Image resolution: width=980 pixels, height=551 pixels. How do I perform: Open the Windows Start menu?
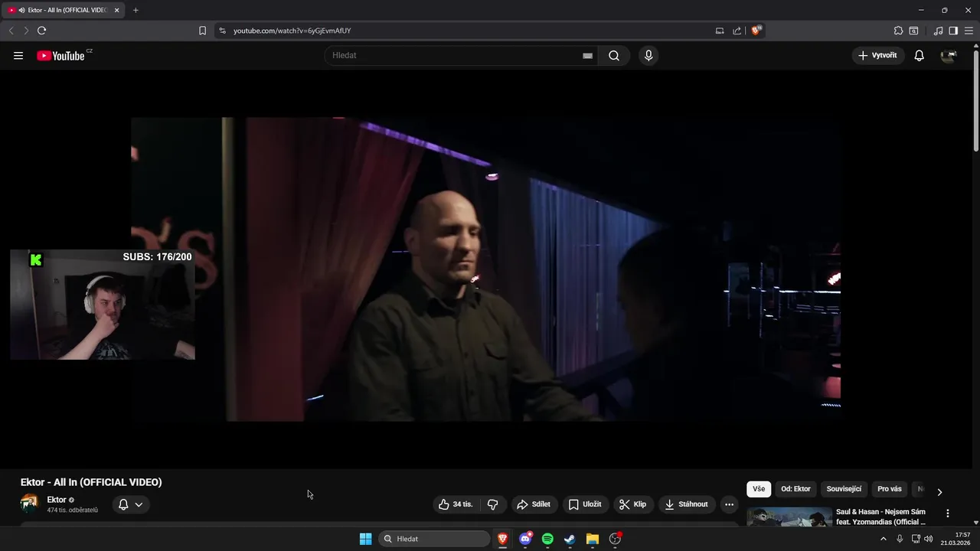365,539
